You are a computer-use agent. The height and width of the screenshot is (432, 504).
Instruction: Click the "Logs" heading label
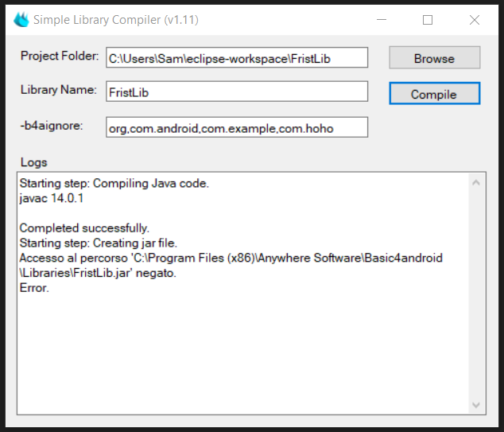click(x=33, y=162)
